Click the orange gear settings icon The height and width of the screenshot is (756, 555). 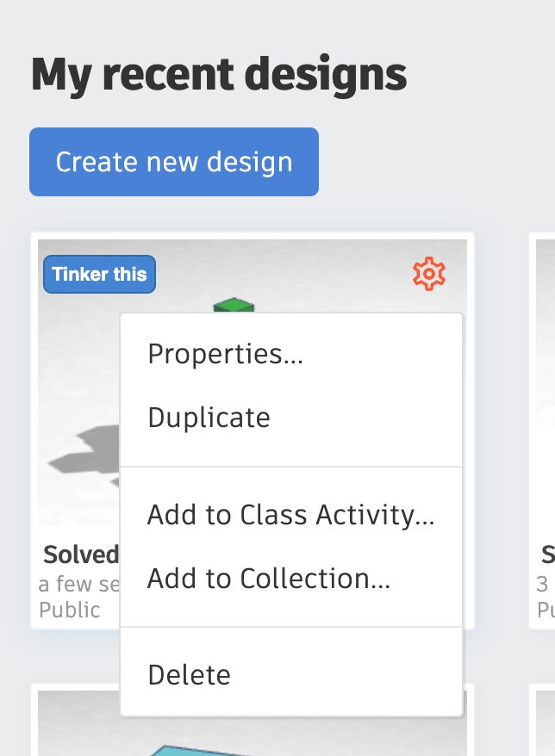tap(428, 275)
